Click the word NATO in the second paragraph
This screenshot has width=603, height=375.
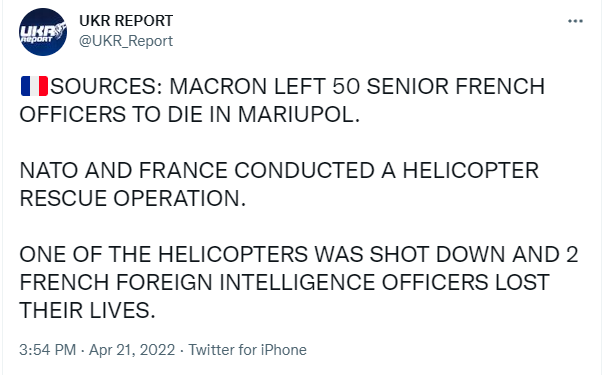(x=49, y=170)
